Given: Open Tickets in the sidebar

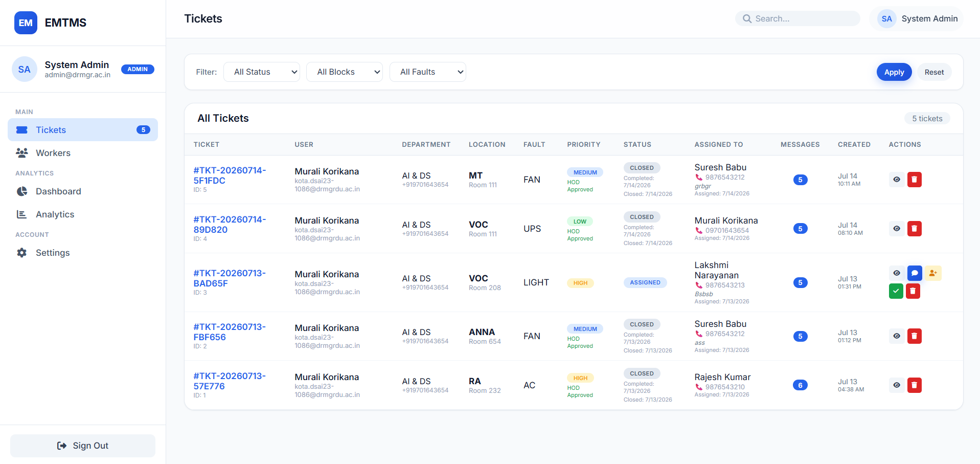Looking at the screenshot, I should [83, 130].
